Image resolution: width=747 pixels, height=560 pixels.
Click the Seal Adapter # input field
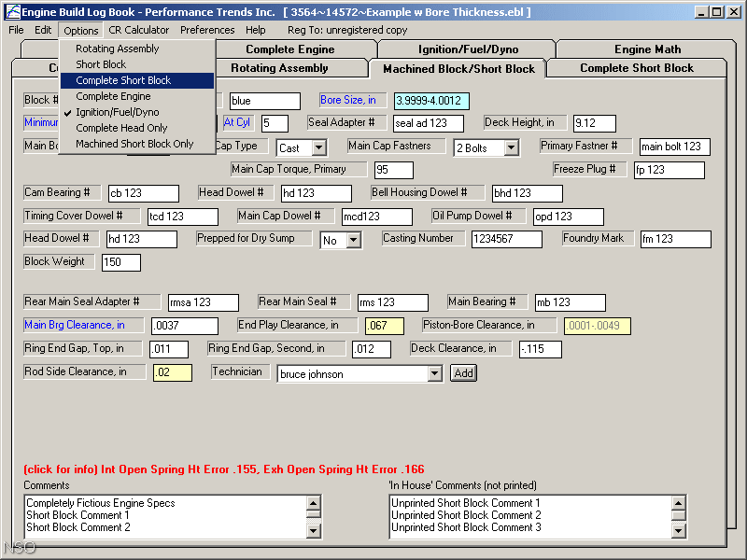click(429, 123)
